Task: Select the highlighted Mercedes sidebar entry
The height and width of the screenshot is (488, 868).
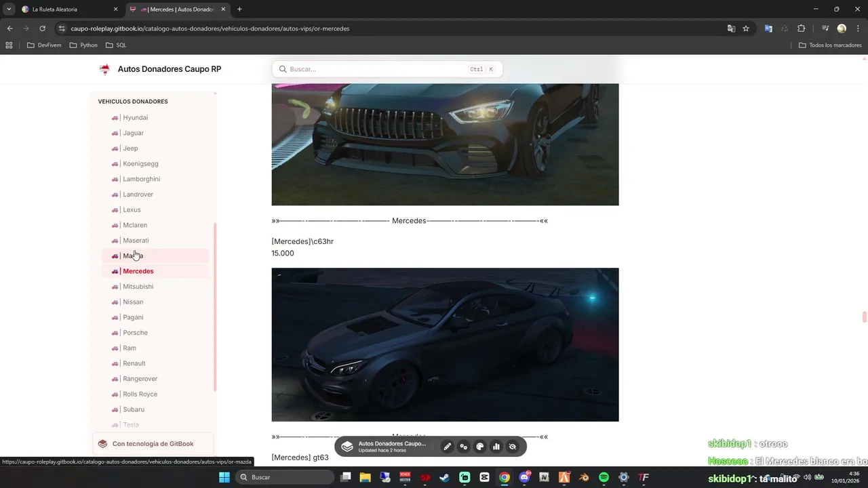Action: coord(155,271)
